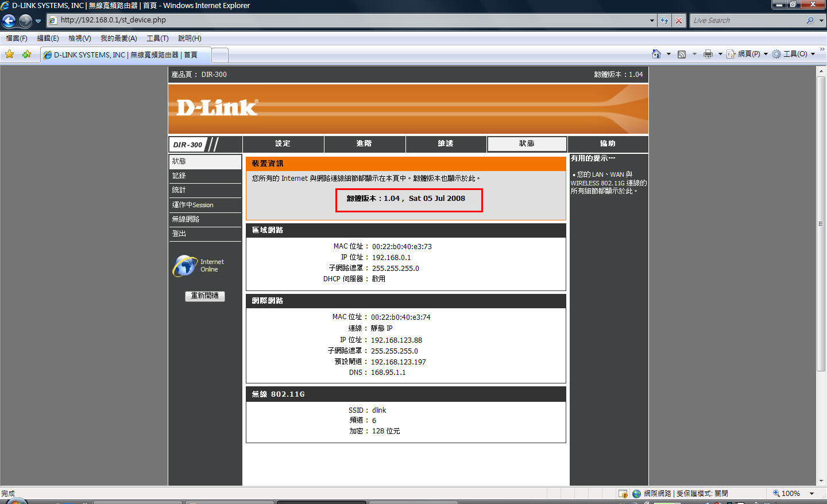
Task: Click the Print icon
Action: 708,54
